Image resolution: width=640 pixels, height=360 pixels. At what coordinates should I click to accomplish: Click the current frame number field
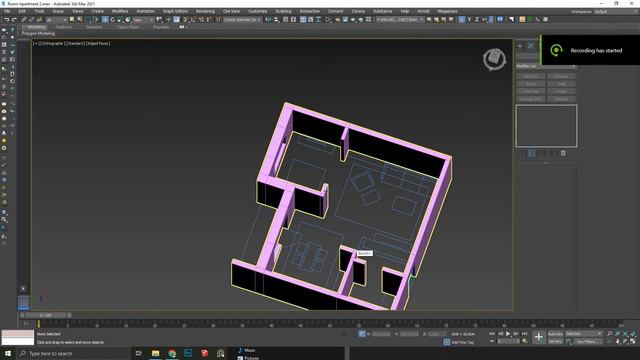509,341
